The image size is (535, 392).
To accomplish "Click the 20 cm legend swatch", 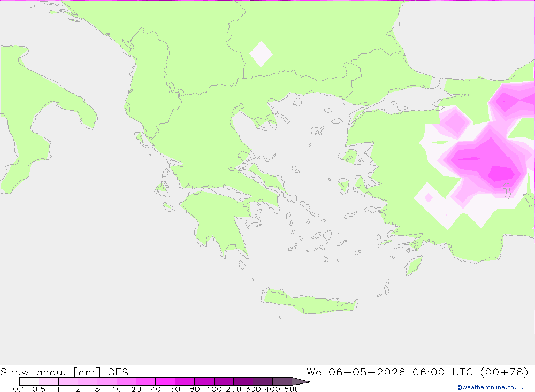I will pyautogui.click(x=146, y=381).
